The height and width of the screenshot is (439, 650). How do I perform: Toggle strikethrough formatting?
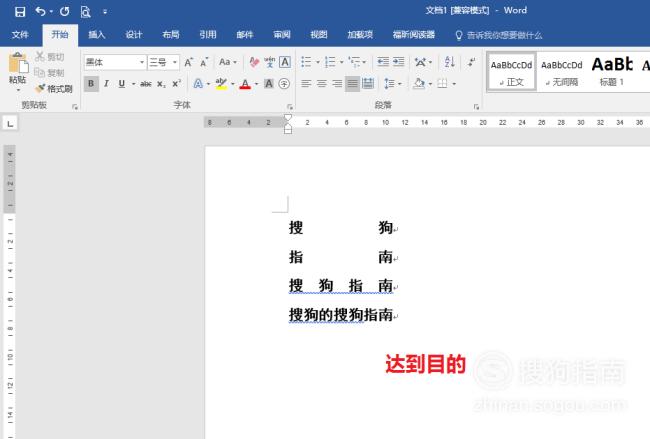click(146, 84)
